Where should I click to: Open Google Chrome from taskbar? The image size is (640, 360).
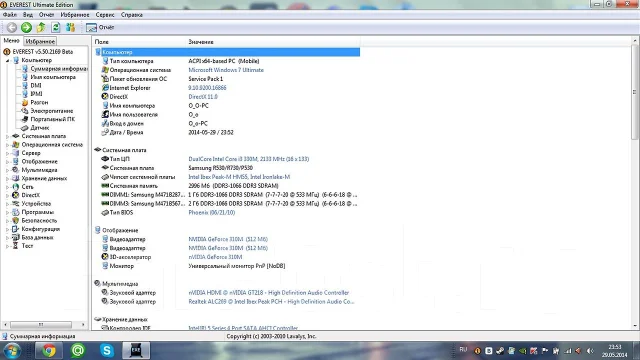click(x=49, y=351)
